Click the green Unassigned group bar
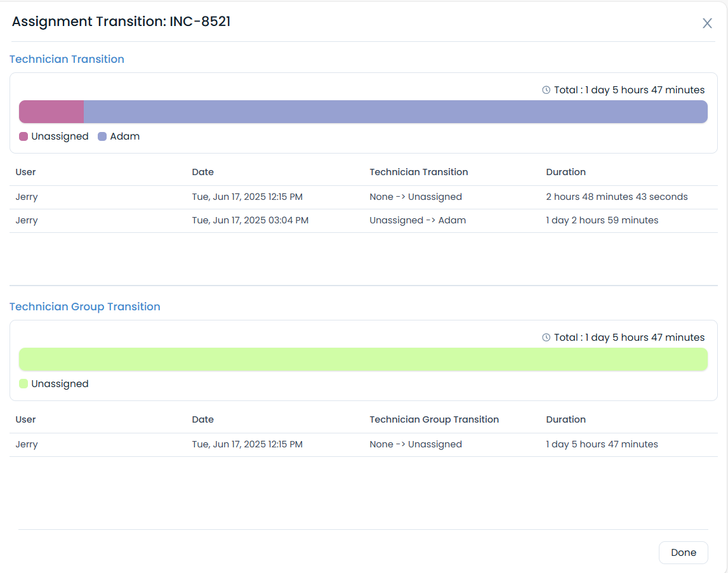Screen dimensions: 728x573 pos(364,359)
